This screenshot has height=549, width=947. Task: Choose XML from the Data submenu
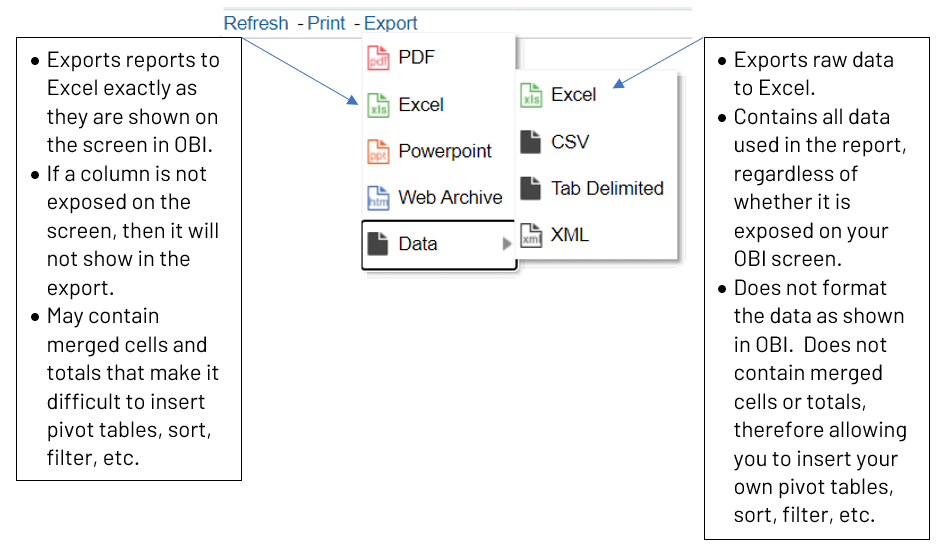pyautogui.click(x=570, y=235)
